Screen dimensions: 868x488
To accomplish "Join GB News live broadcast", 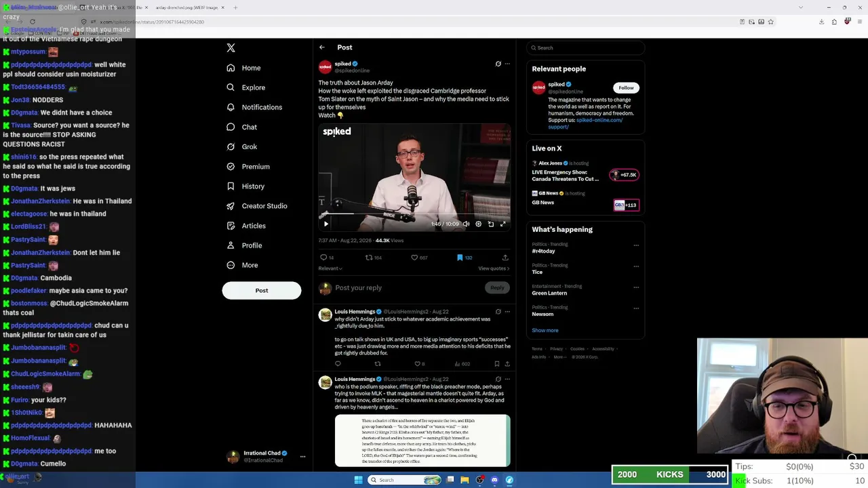I will pos(626,205).
